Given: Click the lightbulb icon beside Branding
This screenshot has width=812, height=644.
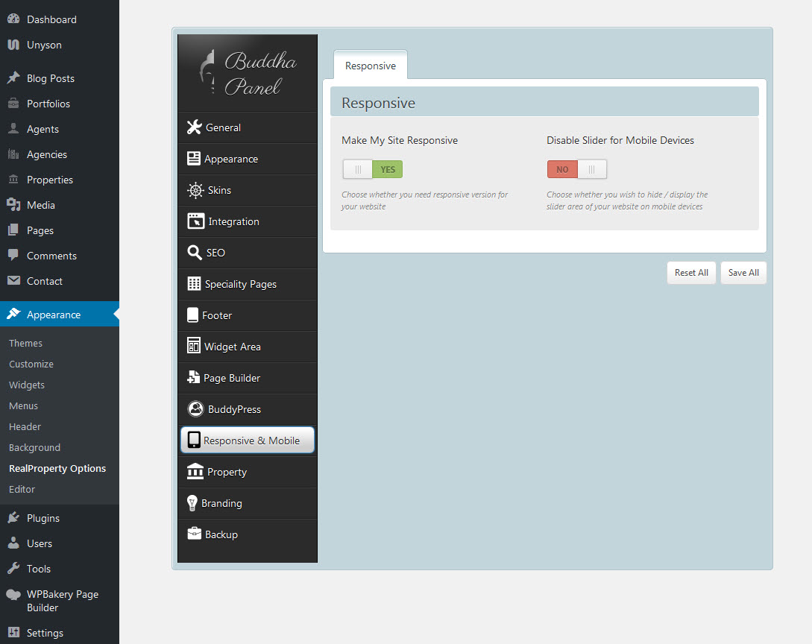Looking at the screenshot, I should tap(192, 503).
